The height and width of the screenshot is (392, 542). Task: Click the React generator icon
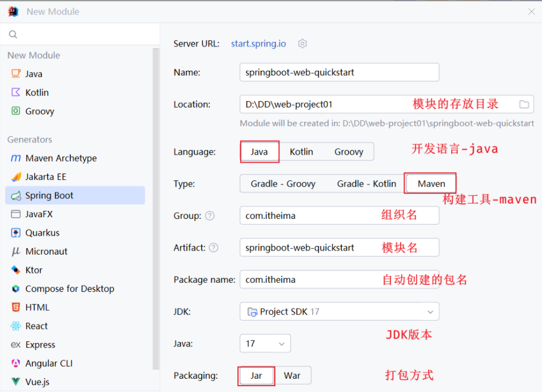click(x=16, y=326)
